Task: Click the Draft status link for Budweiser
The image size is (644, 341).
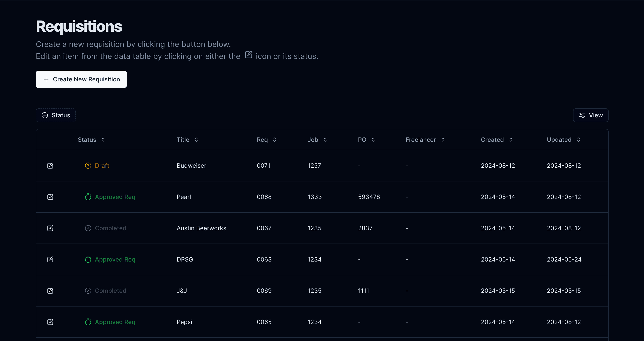Action: click(102, 166)
